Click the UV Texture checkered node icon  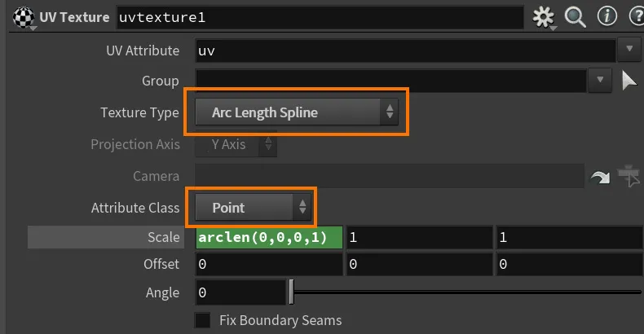[24, 18]
